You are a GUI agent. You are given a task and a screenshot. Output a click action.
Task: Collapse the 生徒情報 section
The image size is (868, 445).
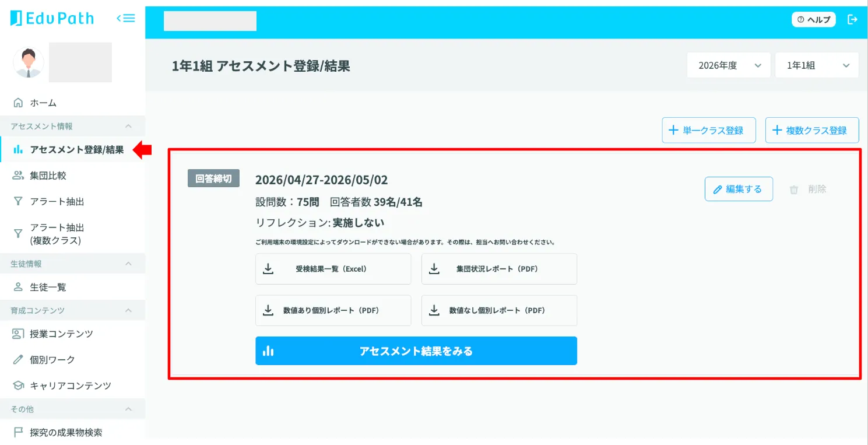pos(72,264)
